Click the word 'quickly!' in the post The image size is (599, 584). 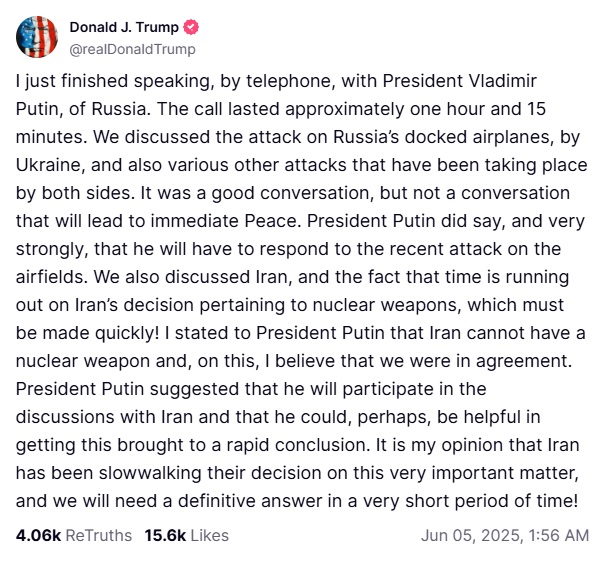(x=127, y=333)
